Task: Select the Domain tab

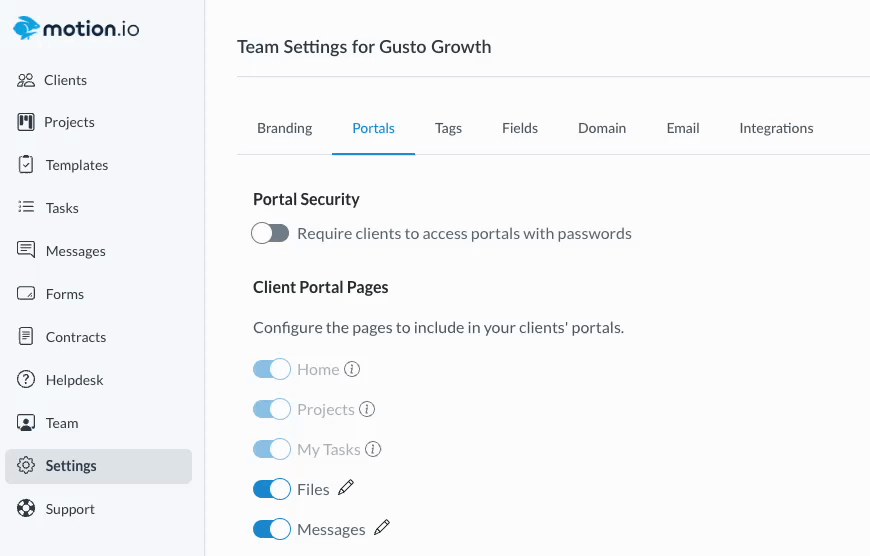Action: [602, 128]
